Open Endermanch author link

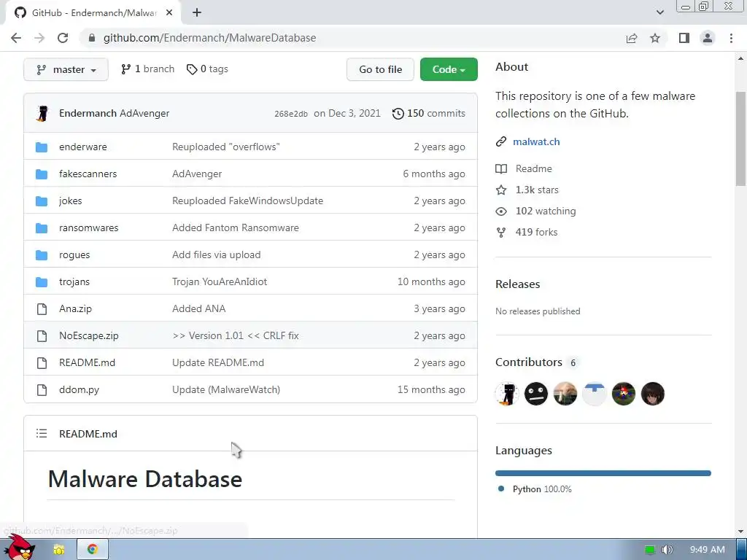pyautogui.click(x=88, y=113)
